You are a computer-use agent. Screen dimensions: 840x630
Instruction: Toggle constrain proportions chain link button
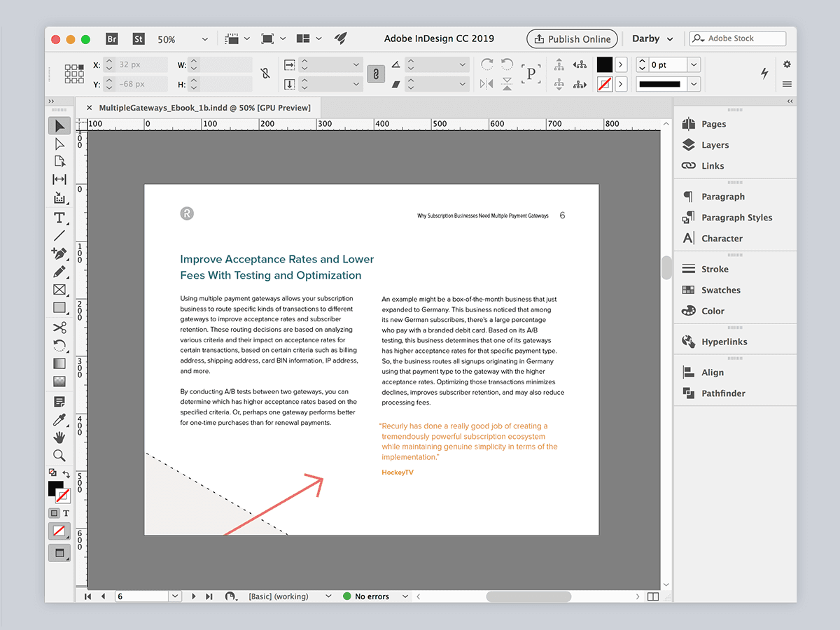click(x=376, y=74)
